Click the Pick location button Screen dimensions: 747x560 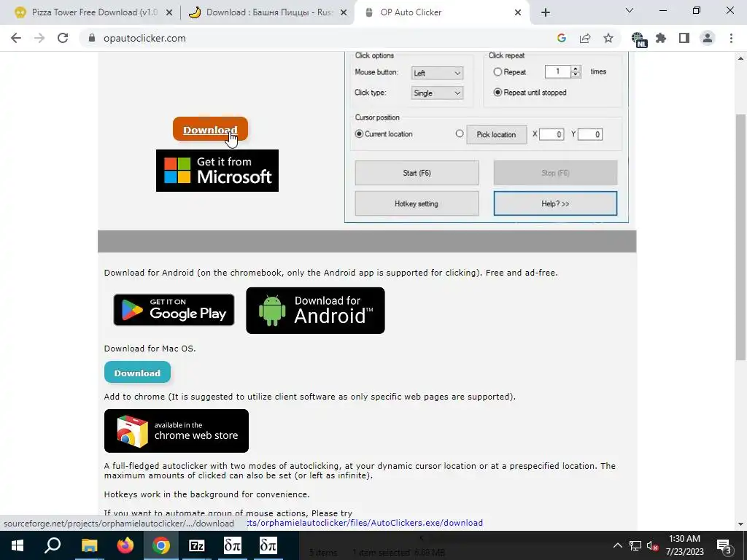coord(496,134)
